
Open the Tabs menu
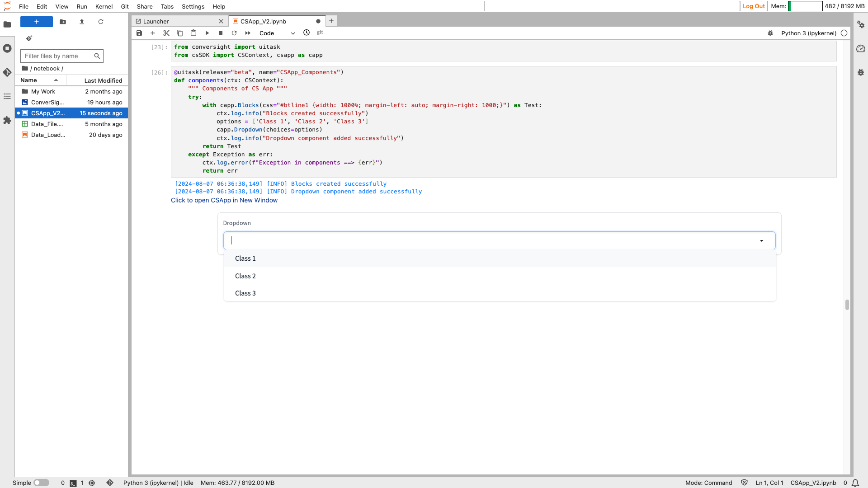167,6
